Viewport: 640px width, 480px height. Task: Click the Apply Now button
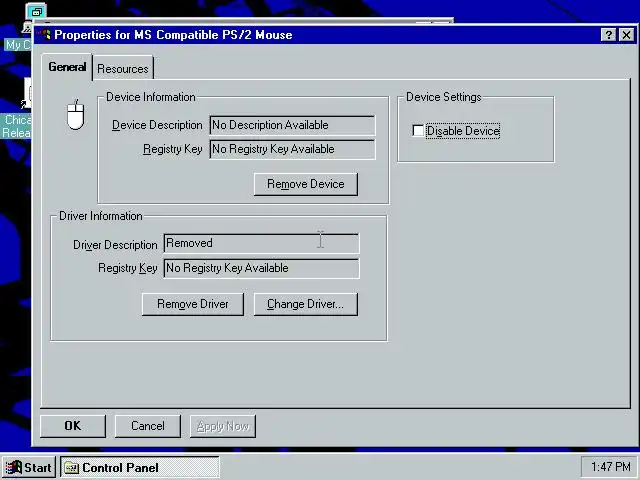coord(223,426)
